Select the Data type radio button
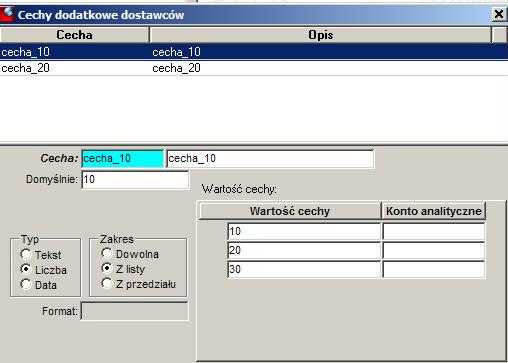The width and height of the screenshot is (508, 363). click(26, 285)
